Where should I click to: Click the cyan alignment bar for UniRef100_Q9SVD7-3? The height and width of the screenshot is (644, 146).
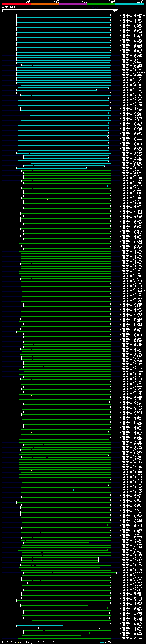tap(75, 103)
